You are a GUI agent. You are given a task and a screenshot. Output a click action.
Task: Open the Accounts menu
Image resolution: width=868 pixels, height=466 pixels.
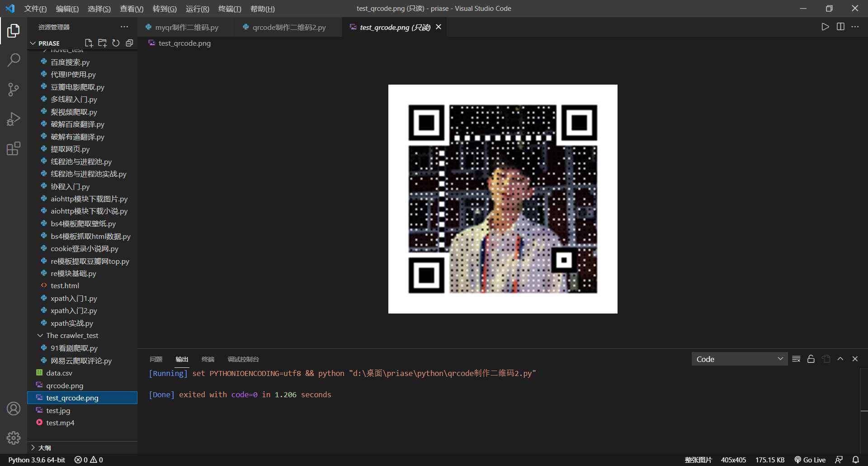click(14, 409)
